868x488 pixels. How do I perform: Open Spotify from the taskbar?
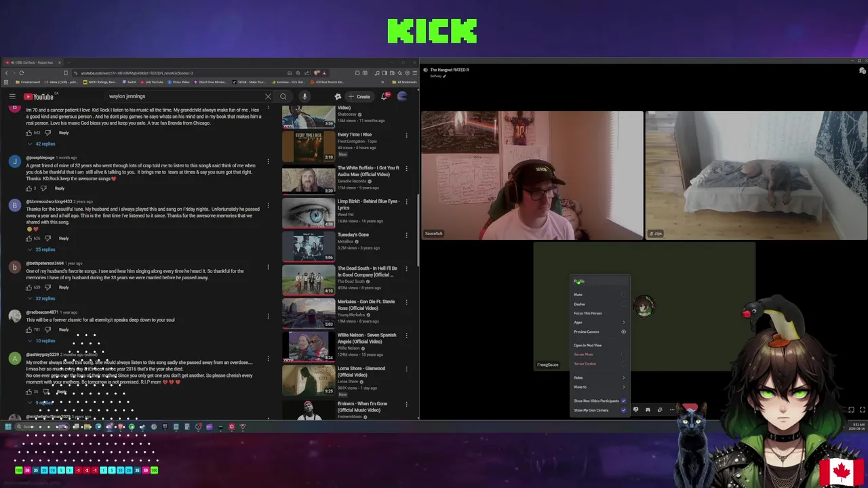[x=132, y=427]
